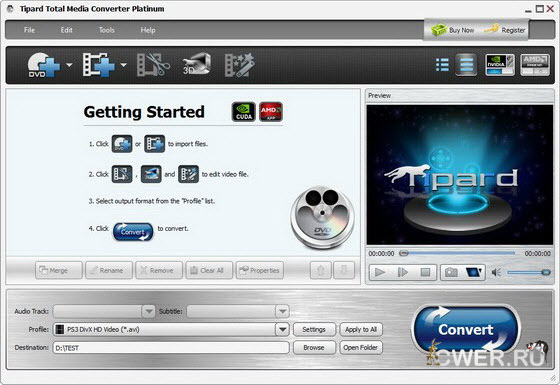Minimize the Tipard window
The height and width of the screenshot is (385, 560).
click(x=529, y=10)
